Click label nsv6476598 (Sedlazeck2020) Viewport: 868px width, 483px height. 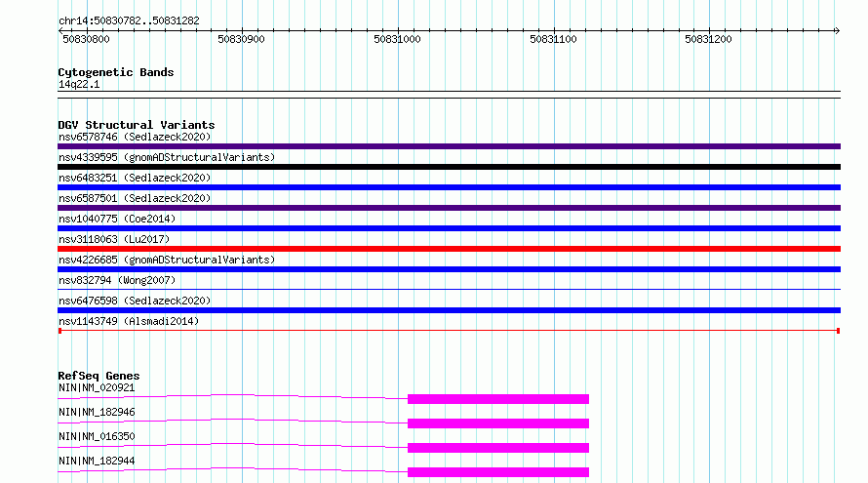[x=135, y=301]
